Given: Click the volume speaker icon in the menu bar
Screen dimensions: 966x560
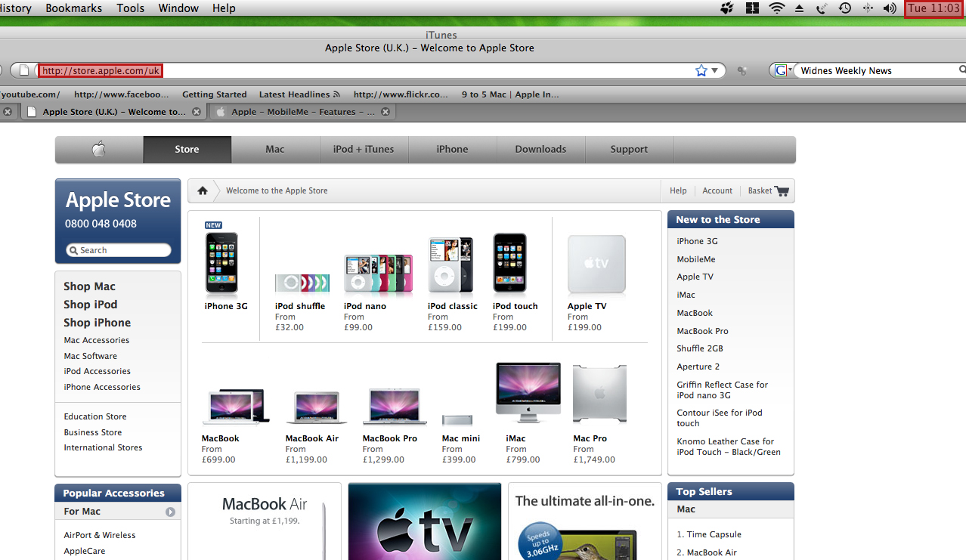Looking at the screenshot, I should (890, 8).
